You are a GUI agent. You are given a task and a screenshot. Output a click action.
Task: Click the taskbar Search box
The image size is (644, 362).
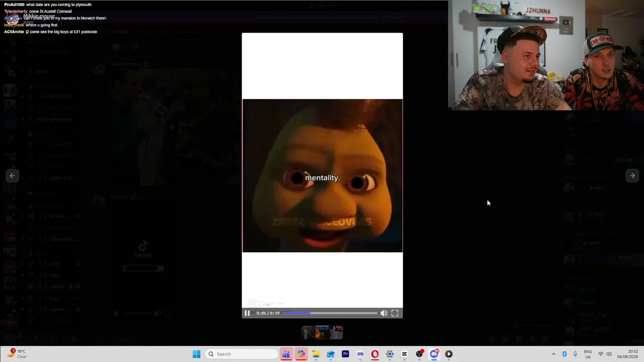(x=242, y=354)
